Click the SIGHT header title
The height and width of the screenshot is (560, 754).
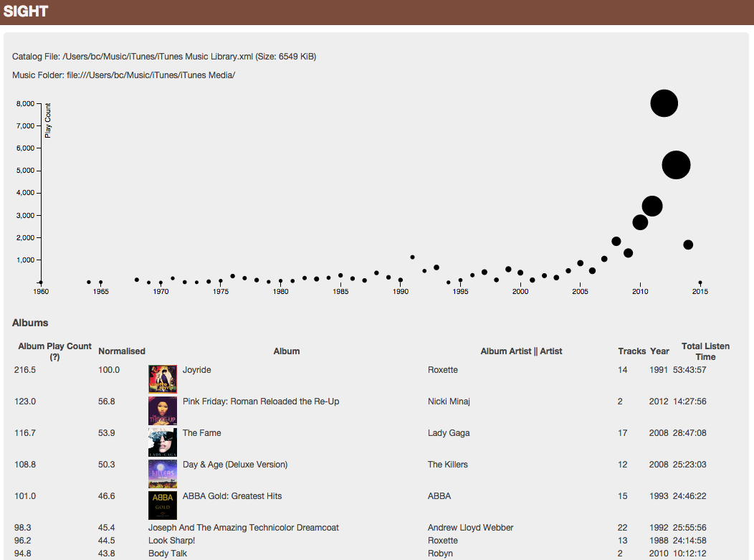click(x=26, y=11)
